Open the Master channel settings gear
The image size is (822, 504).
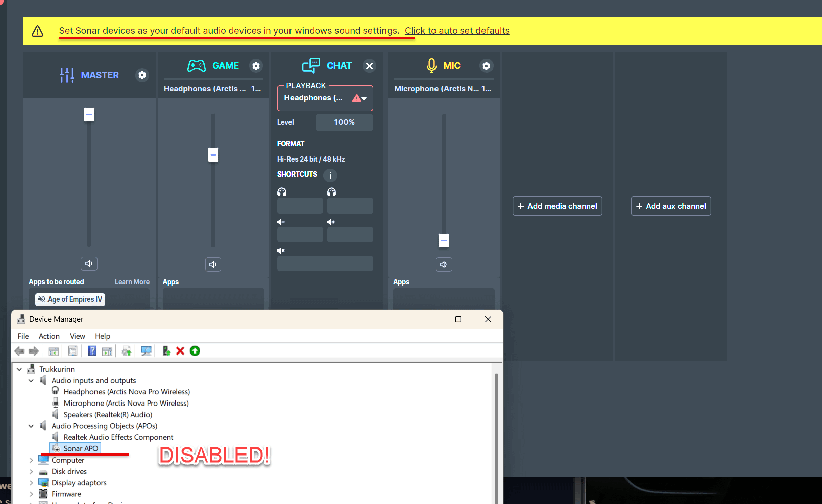click(142, 75)
